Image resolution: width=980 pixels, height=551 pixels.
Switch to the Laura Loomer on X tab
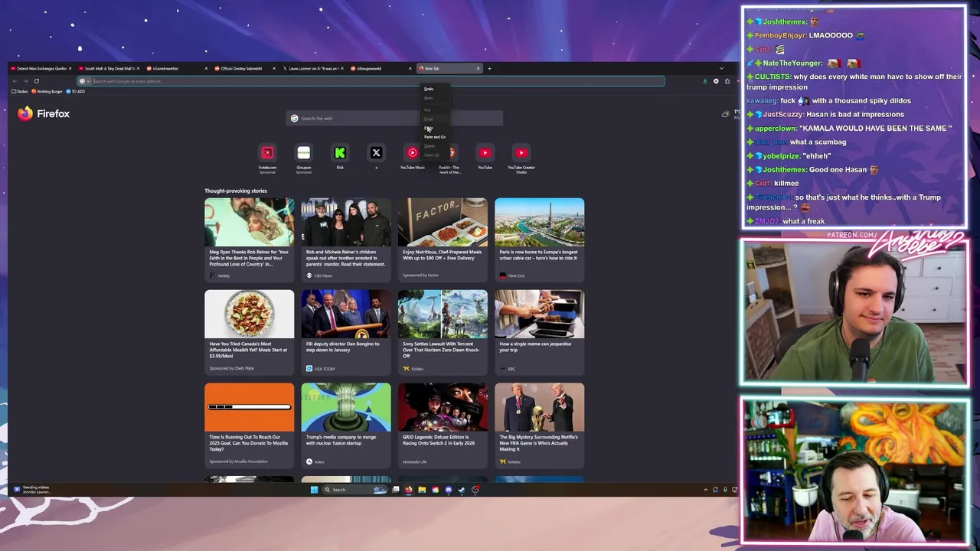click(x=311, y=68)
